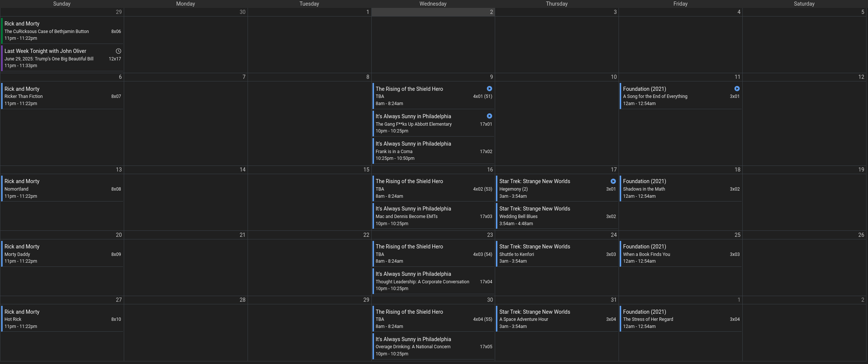Open Shield Hero 4x02 (53) entry
868x364 pixels.
(x=433, y=188)
